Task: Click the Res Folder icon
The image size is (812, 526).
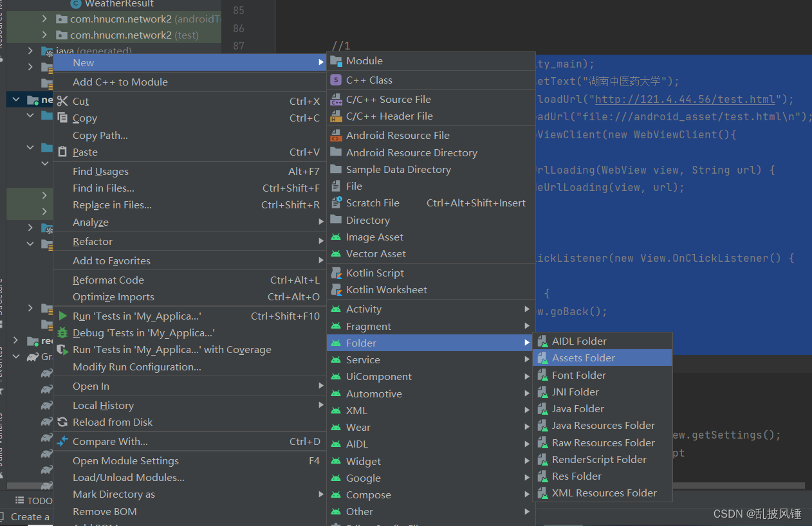Action: point(543,476)
